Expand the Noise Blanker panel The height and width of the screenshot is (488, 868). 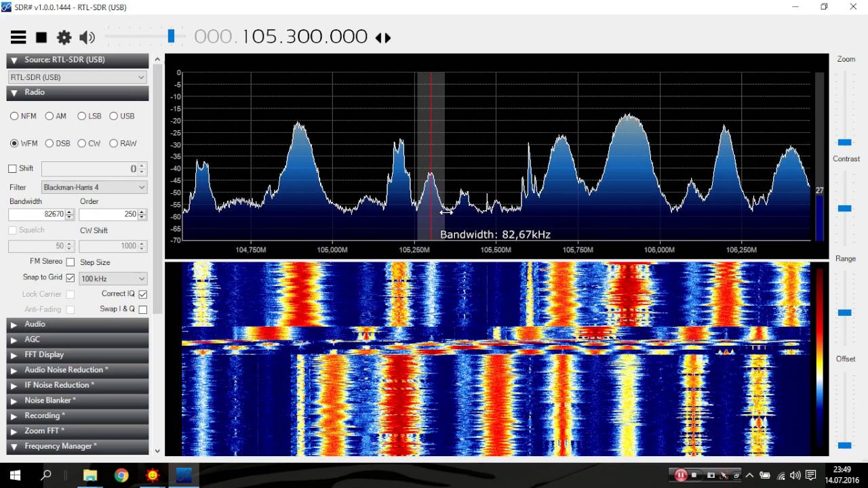coord(77,401)
